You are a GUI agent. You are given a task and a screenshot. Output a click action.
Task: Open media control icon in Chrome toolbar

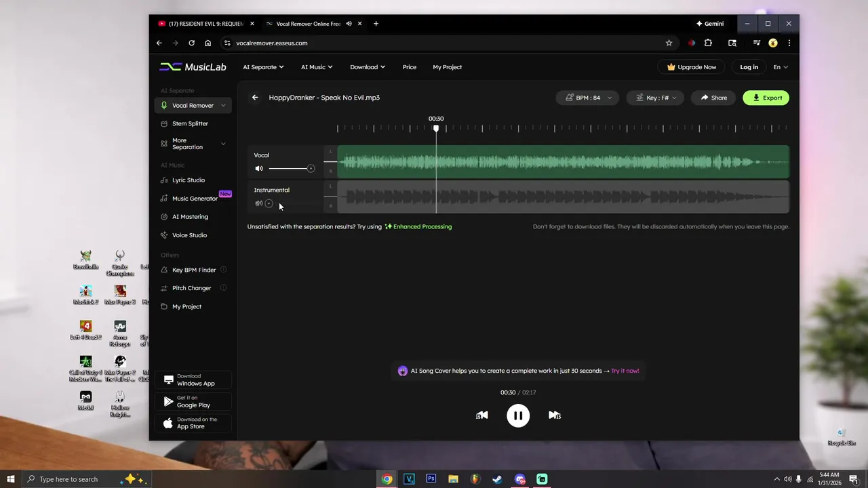coord(756,43)
